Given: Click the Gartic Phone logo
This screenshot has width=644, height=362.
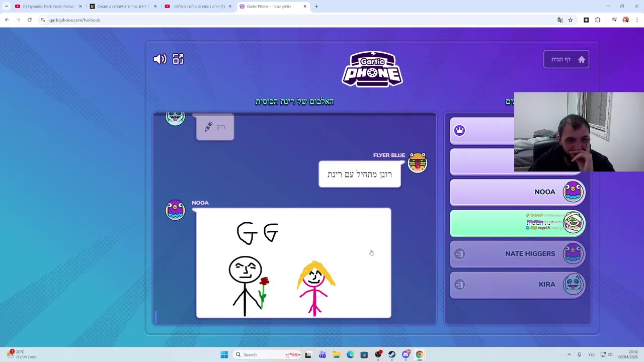Looking at the screenshot, I should 372,69.
